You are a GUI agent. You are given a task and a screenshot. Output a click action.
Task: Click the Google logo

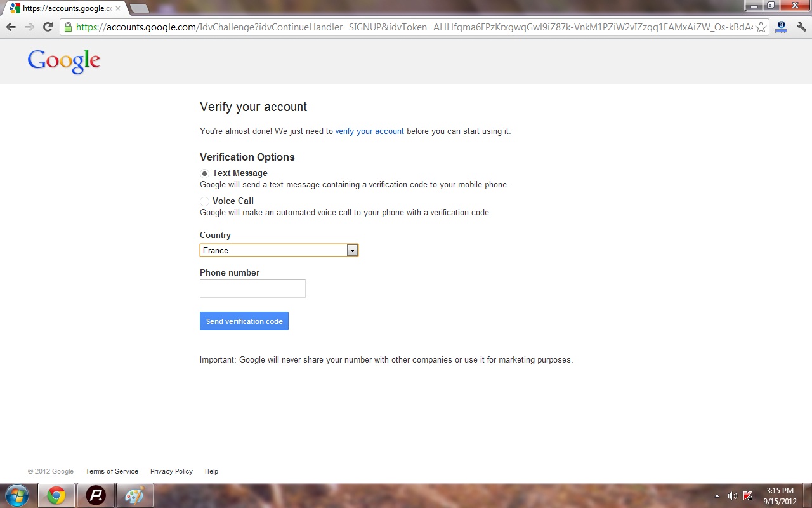[64, 61]
